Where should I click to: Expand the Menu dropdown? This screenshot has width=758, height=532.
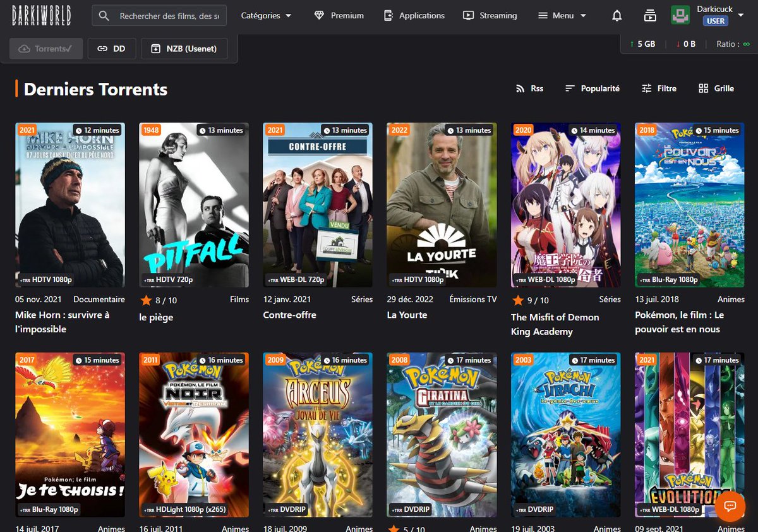562,15
